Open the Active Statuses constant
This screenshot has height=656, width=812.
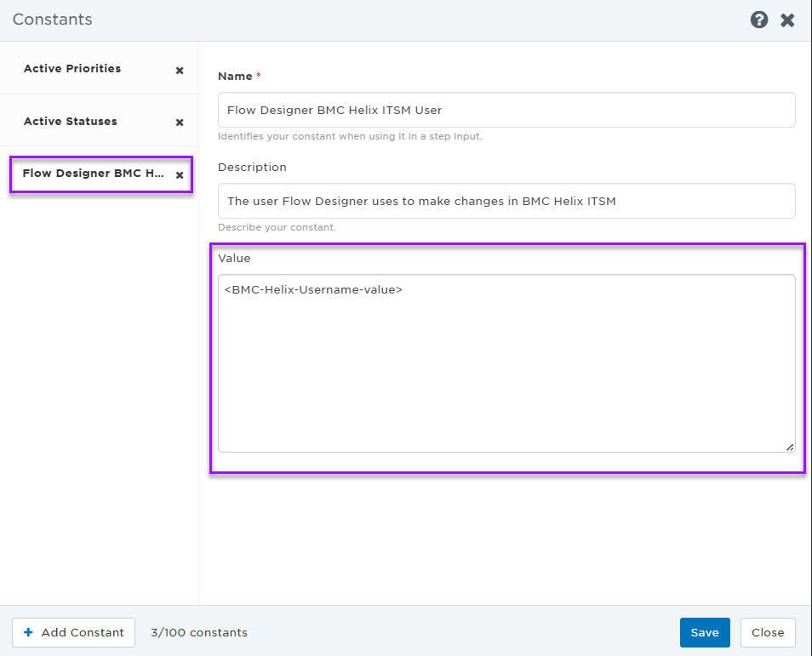[71, 121]
